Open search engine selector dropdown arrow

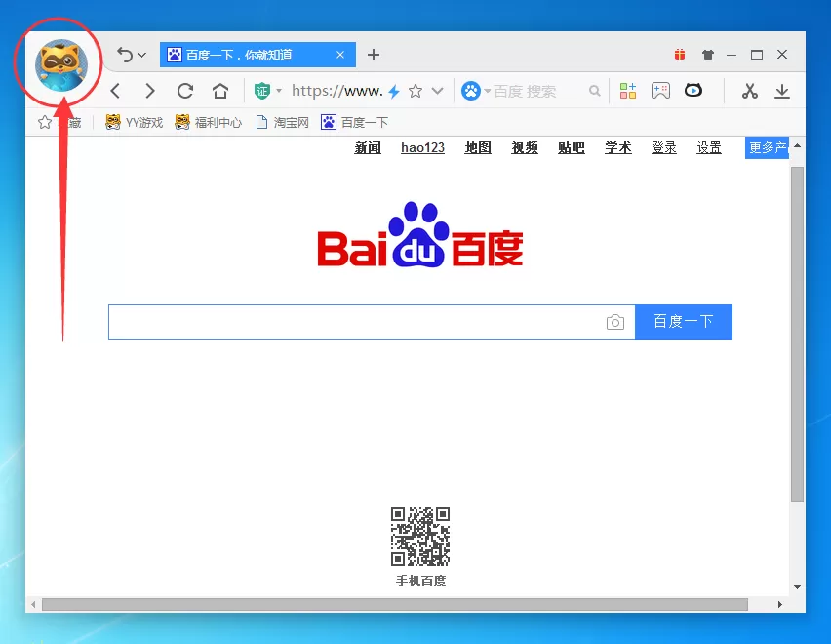487,91
